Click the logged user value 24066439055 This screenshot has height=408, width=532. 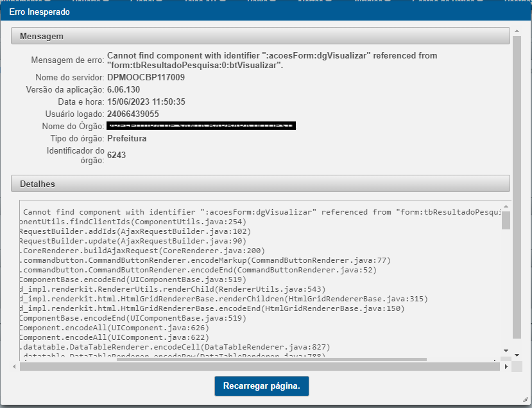(x=133, y=114)
